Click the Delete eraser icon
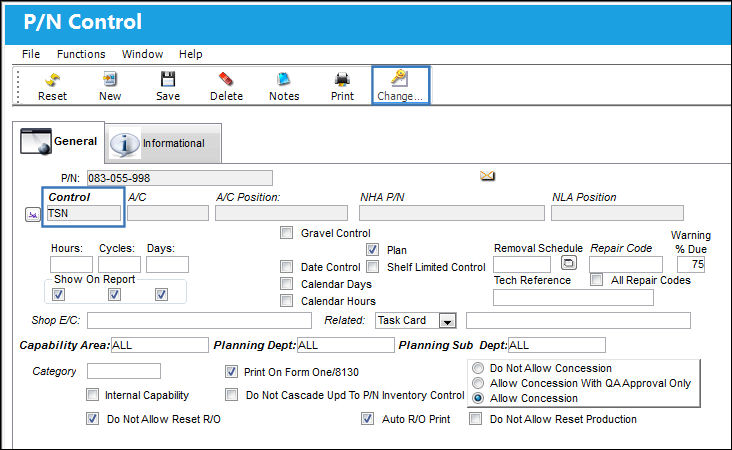 point(226,79)
